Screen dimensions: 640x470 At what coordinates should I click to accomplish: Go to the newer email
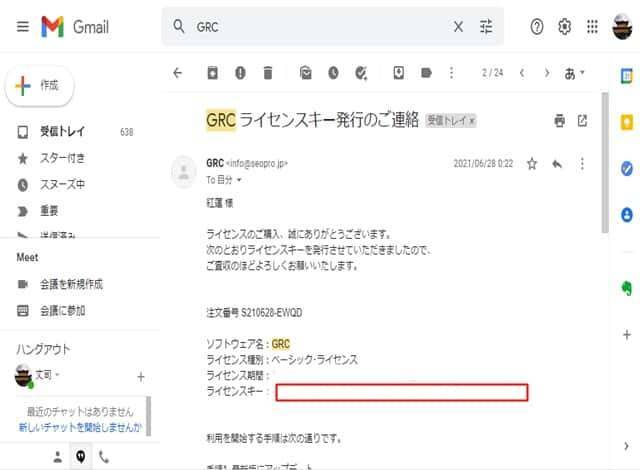(x=522, y=73)
